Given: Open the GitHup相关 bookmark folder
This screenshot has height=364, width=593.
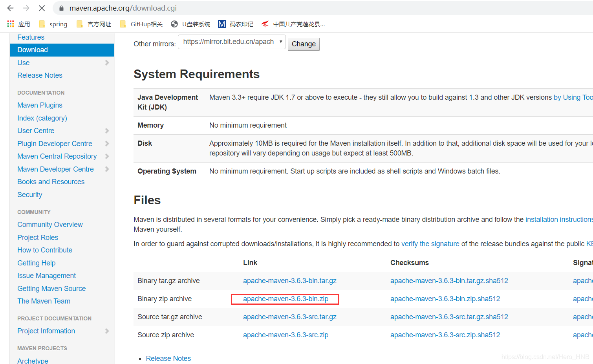Looking at the screenshot, I should (141, 24).
